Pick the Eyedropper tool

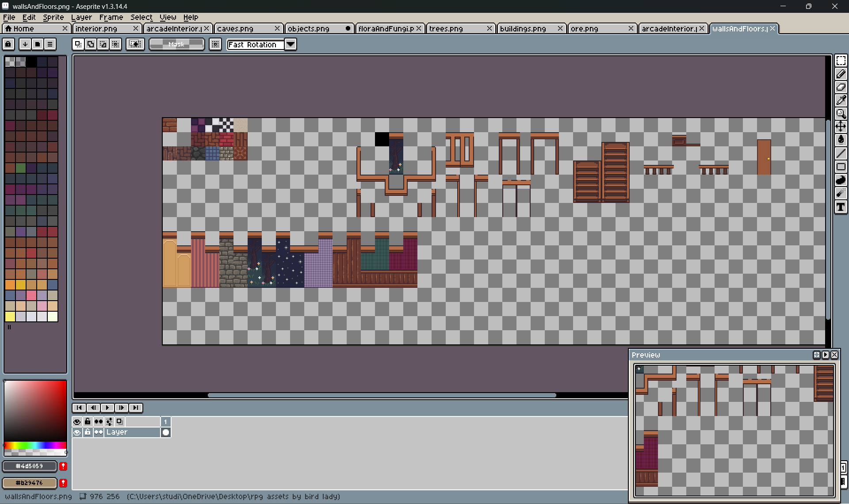(x=841, y=100)
